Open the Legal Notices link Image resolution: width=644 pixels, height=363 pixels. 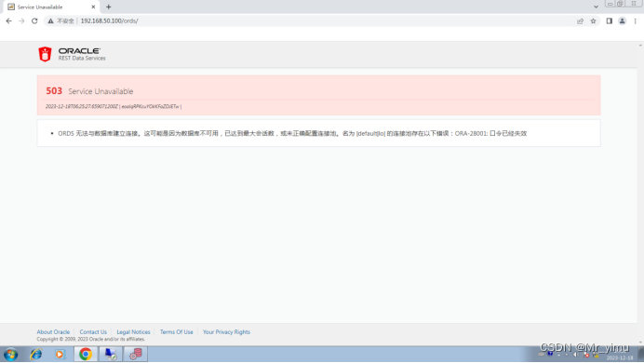(x=133, y=331)
